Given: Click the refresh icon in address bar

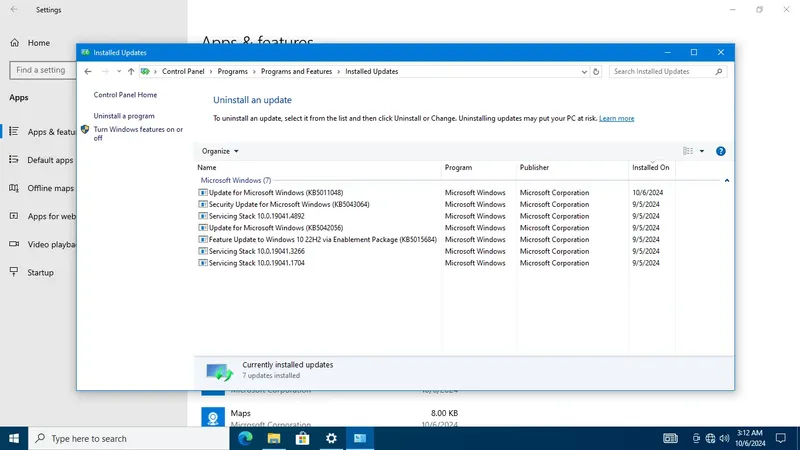Looking at the screenshot, I should pyautogui.click(x=596, y=71).
